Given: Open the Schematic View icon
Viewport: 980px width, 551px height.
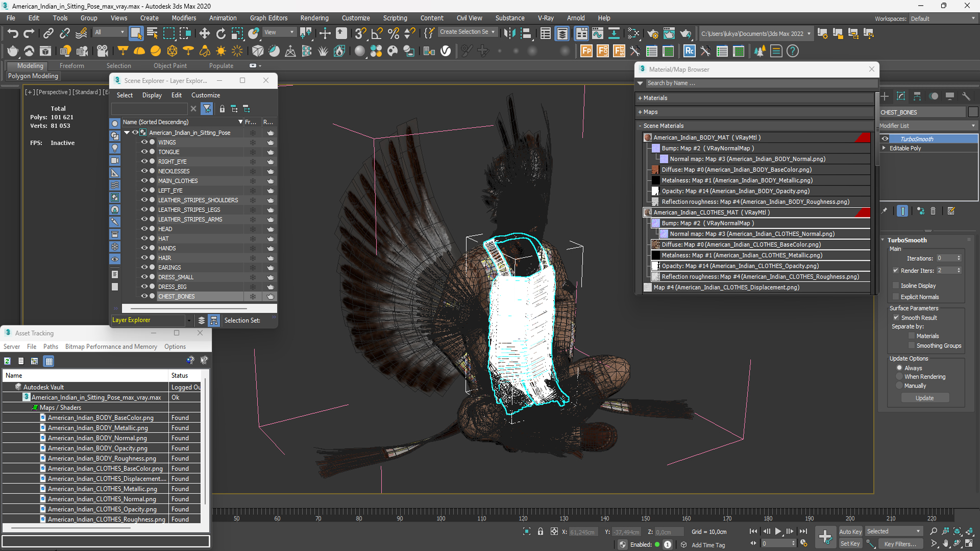Looking at the screenshot, I should pyautogui.click(x=614, y=34).
